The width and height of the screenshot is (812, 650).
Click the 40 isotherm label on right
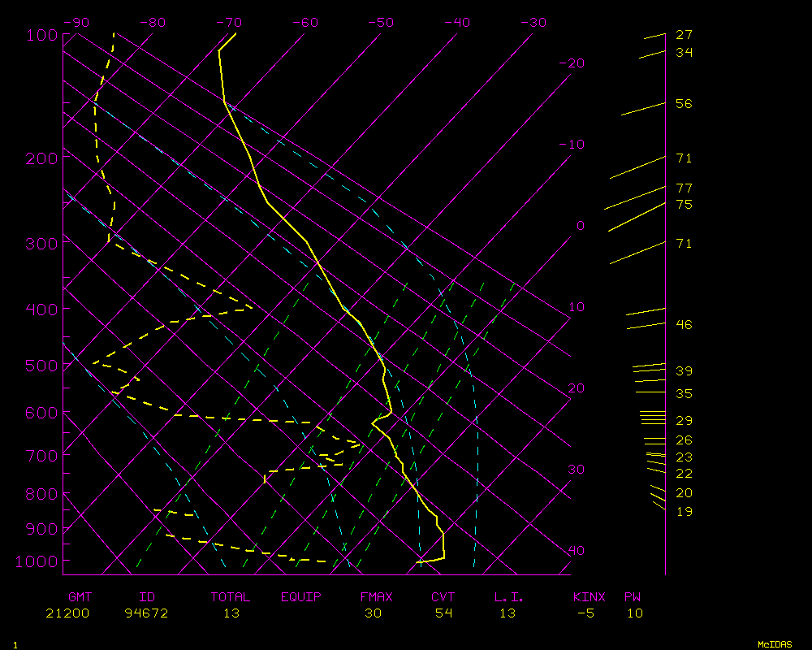576,551
